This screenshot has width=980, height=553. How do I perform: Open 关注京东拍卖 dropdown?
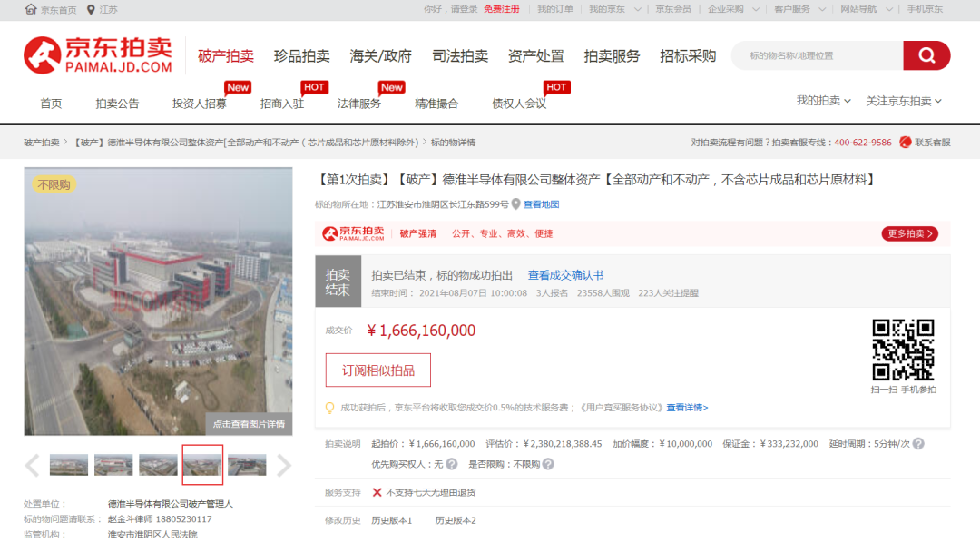pyautogui.click(x=904, y=101)
